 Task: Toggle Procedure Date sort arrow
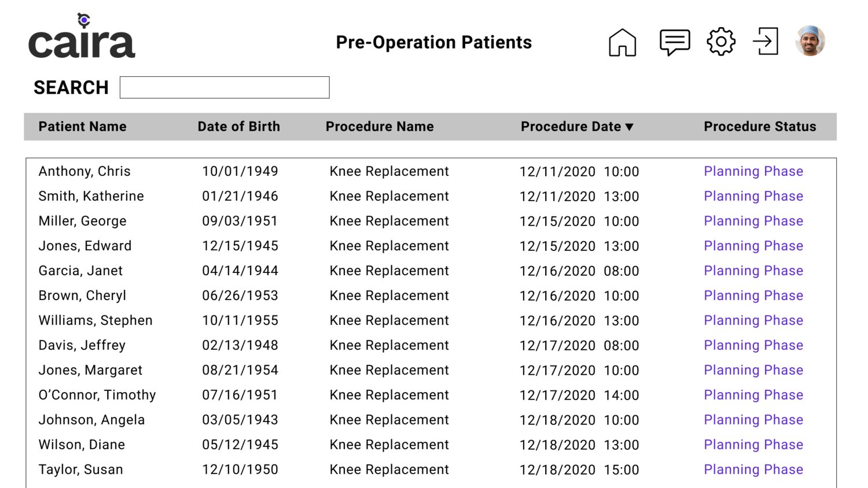click(x=630, y=127)
